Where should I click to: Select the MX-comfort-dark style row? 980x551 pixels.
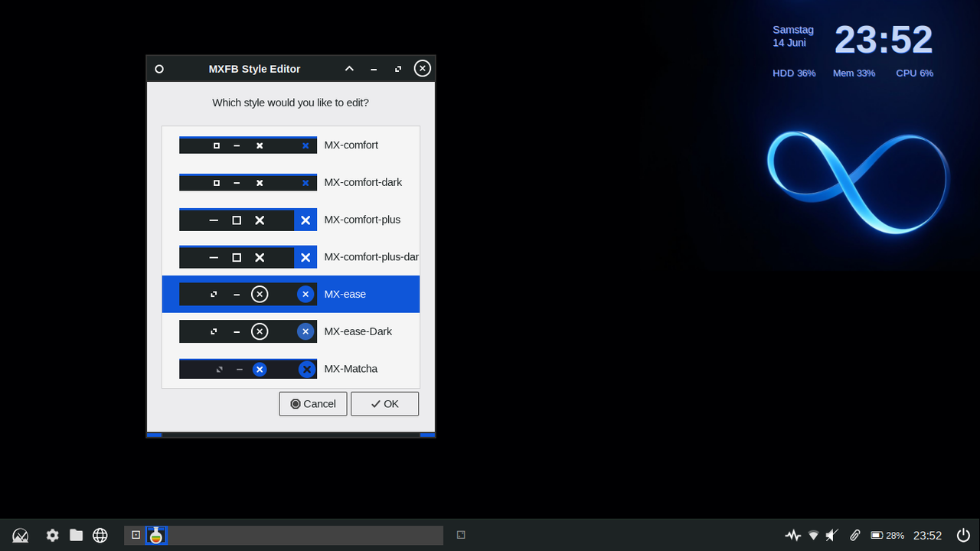pos(291,182)
